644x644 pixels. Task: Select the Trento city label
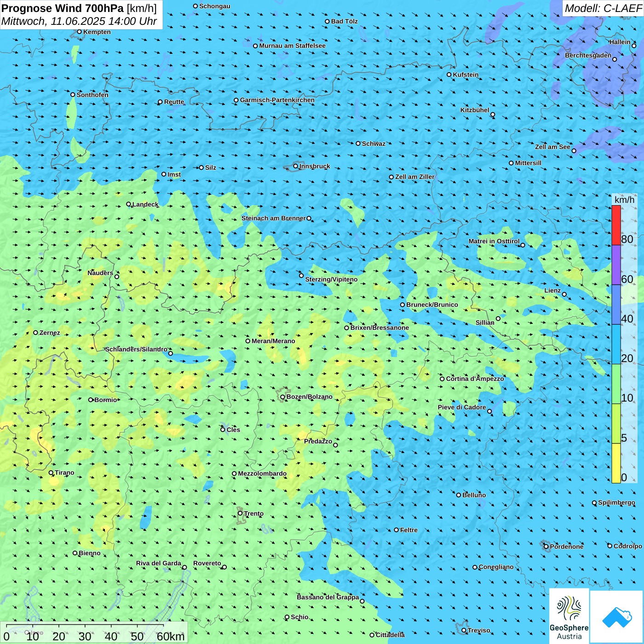click(x=254, y=513)
